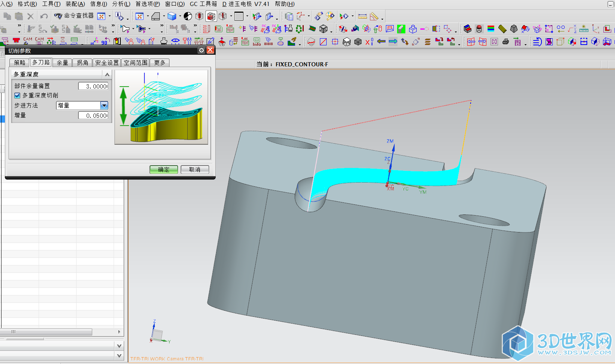Click the horizontal scrollbar in left panel

[46, 332]
